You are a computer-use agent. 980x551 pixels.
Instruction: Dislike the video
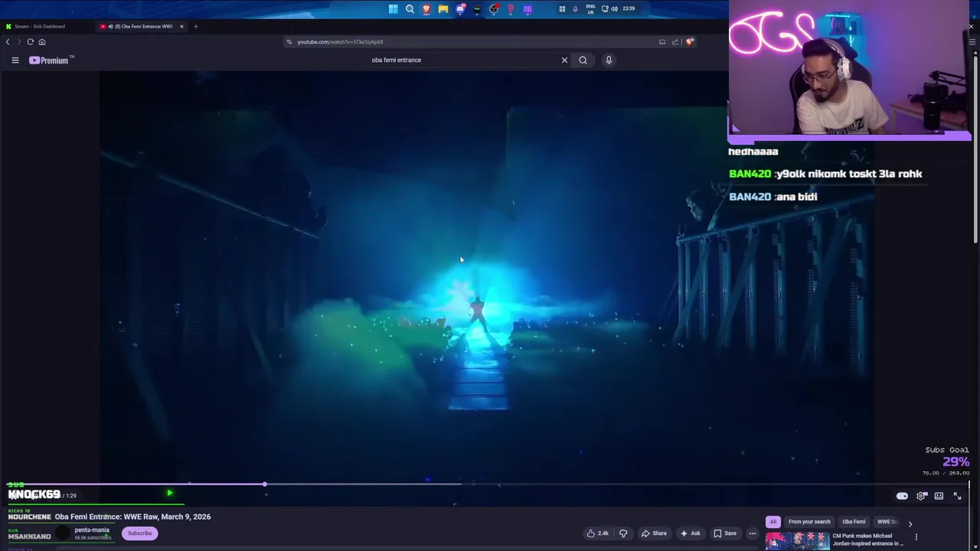pos(623,533)
